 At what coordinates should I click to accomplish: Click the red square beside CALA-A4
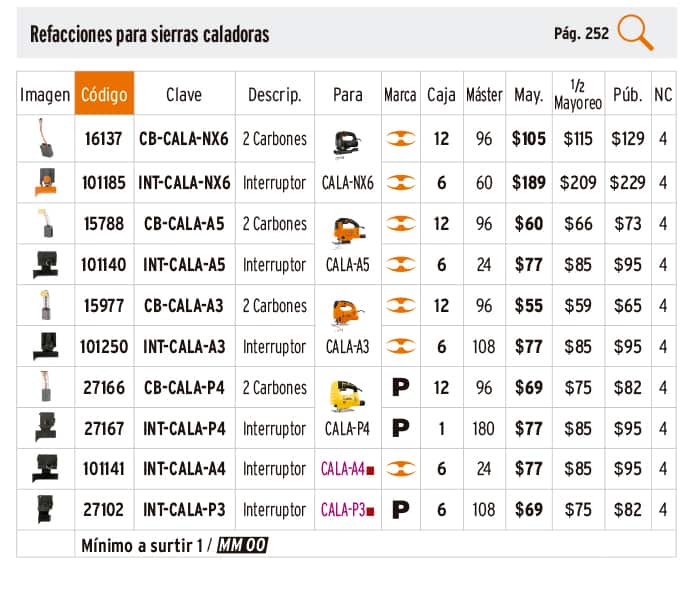[x=370, y=469]
